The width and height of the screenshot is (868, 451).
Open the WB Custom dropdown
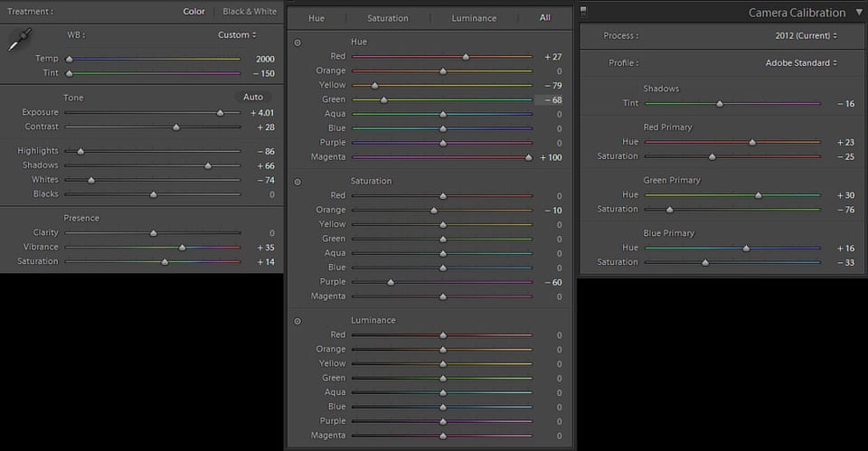pyautogui.click(x=237, y=35)
